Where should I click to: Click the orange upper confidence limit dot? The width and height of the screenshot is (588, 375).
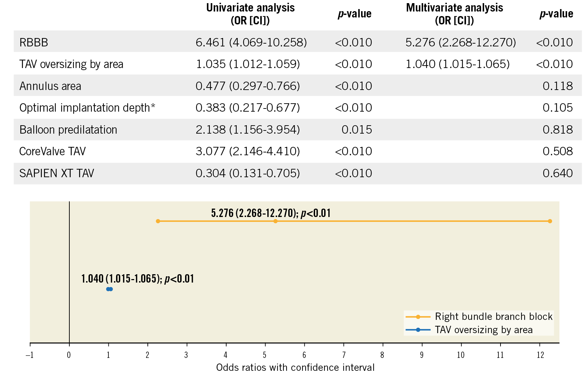click(x=550, y=221)
